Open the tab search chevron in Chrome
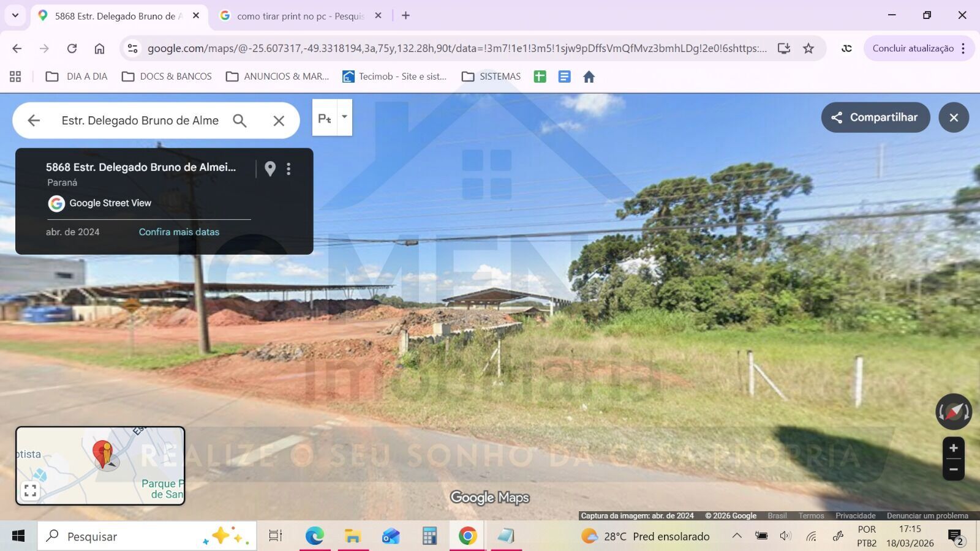Image resolution: width=980 pixels, height=551 pixels. tap(15, 15)
